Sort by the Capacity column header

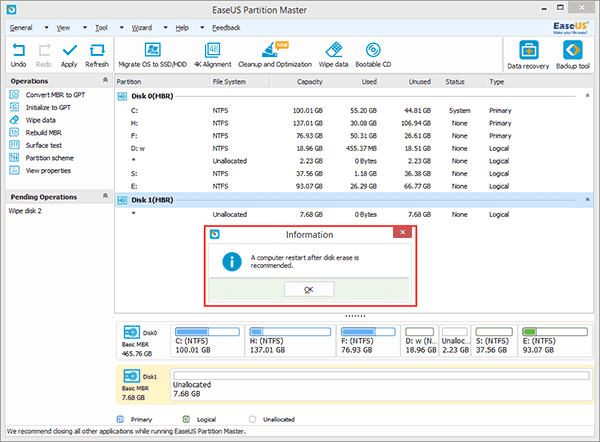298,82
